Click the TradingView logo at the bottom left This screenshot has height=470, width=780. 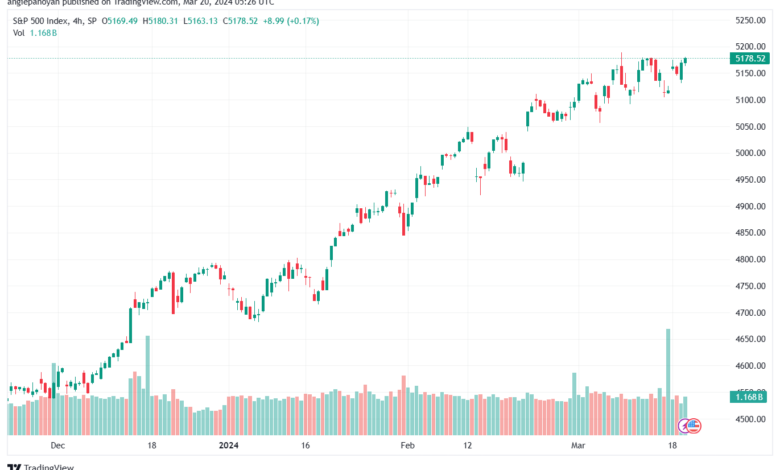pos(41,467)
